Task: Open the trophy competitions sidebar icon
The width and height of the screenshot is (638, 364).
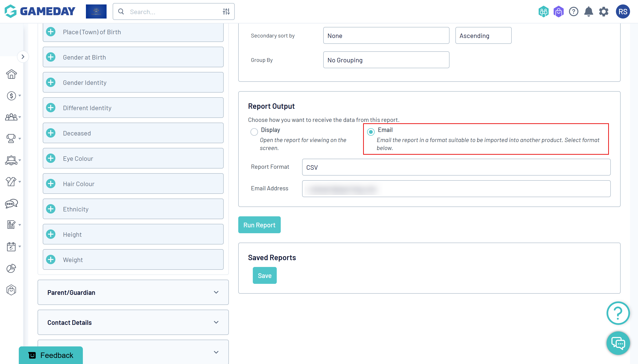Action: pos(11,138)
